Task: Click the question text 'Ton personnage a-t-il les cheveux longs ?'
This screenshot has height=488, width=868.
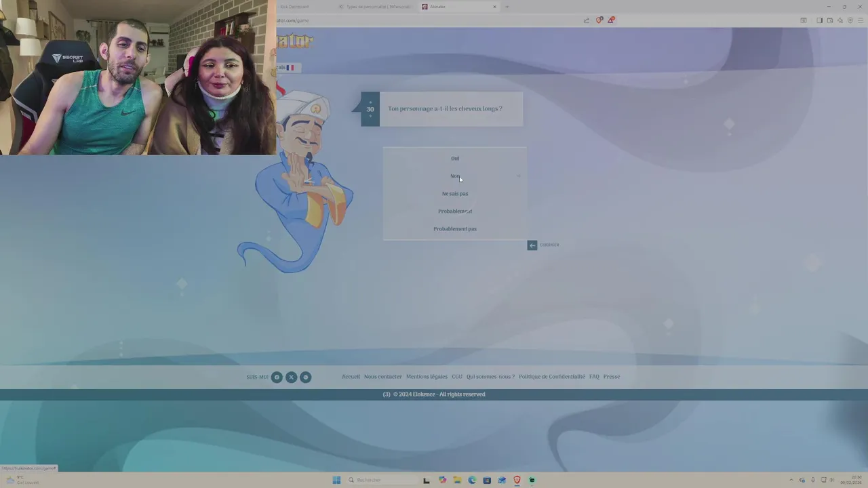Action: point(445,108)
